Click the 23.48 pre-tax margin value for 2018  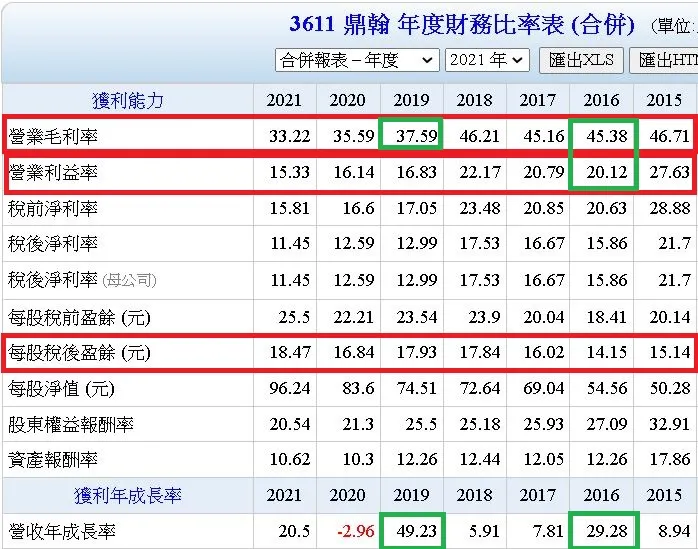coord(480,208)
